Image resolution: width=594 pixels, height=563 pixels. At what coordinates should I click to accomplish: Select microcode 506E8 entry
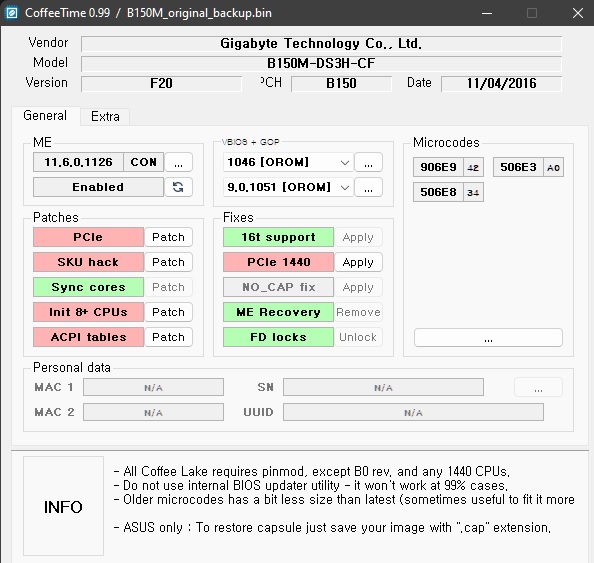click(x=448, y=192)
